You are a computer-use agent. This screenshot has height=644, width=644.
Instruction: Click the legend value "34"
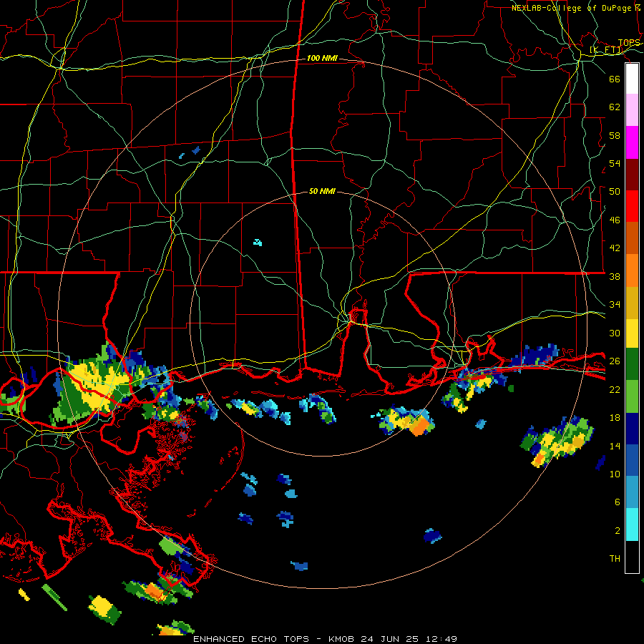pos(615,305)
